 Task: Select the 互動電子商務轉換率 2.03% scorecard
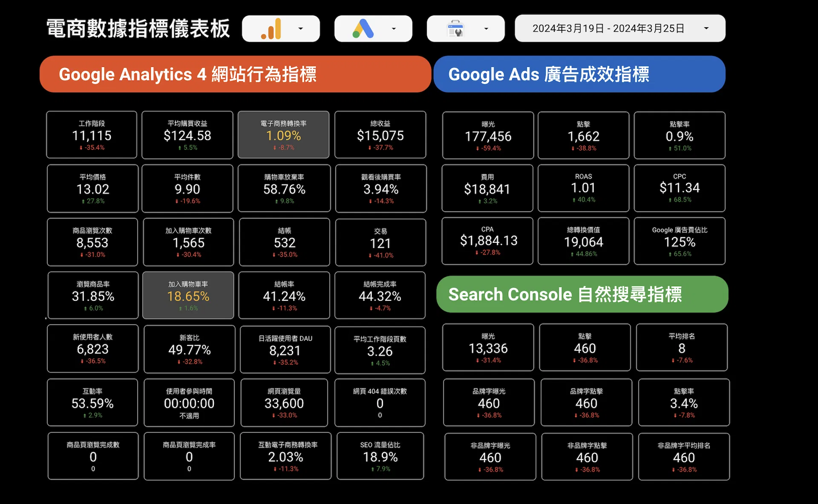click(286, 456)
